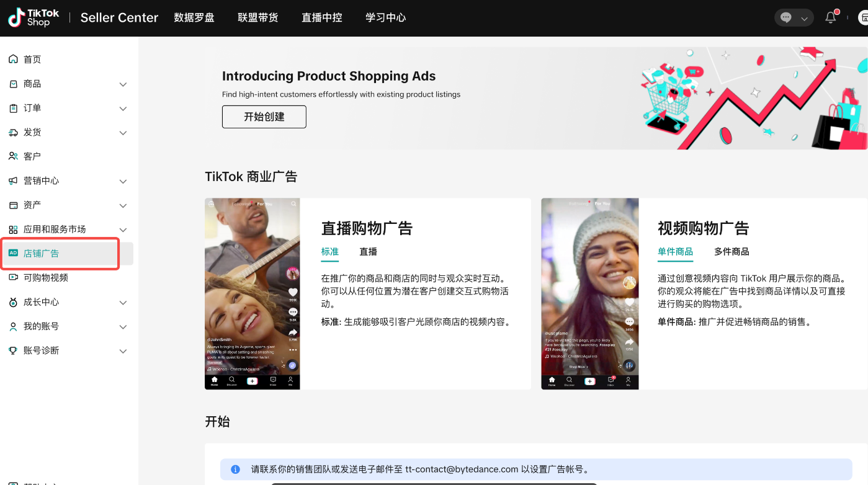Open 可购物视频 in the sidebar
868x485 pixels.
[46, 277]
